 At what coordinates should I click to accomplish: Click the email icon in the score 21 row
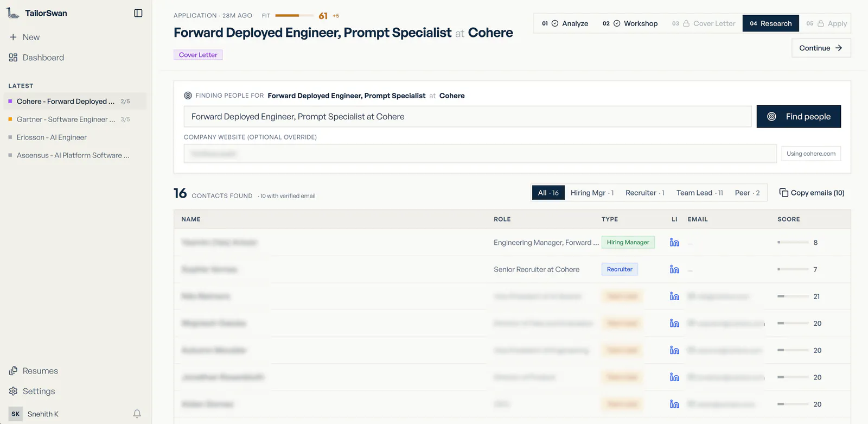coord(692,296)
